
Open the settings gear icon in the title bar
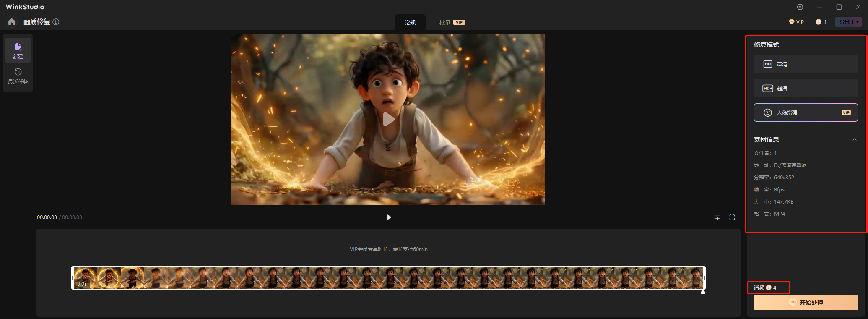click(x=800, y=7)
